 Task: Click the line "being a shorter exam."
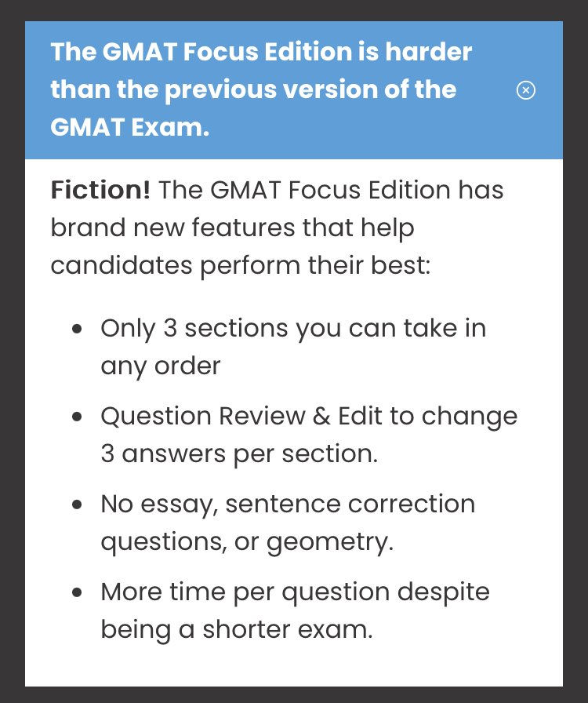point(236,629)
